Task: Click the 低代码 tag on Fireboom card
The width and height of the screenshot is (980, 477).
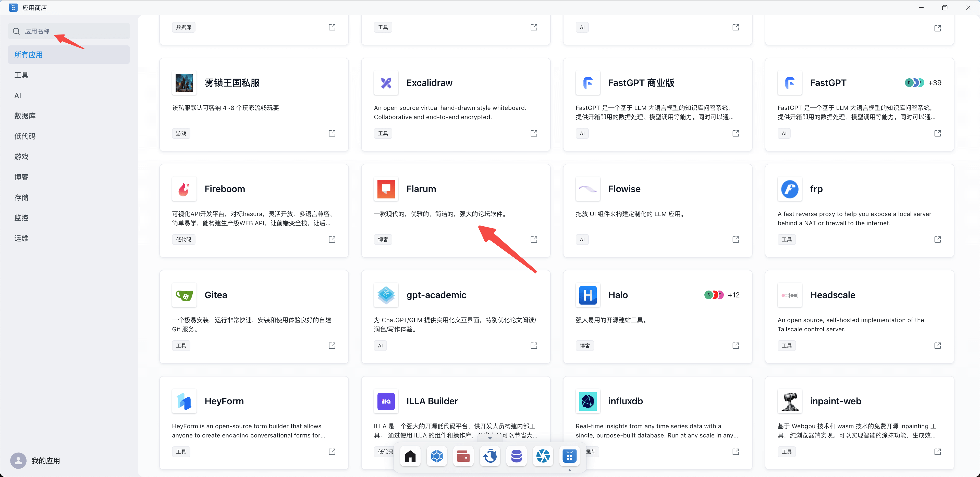Action: [x=184, y=239]
